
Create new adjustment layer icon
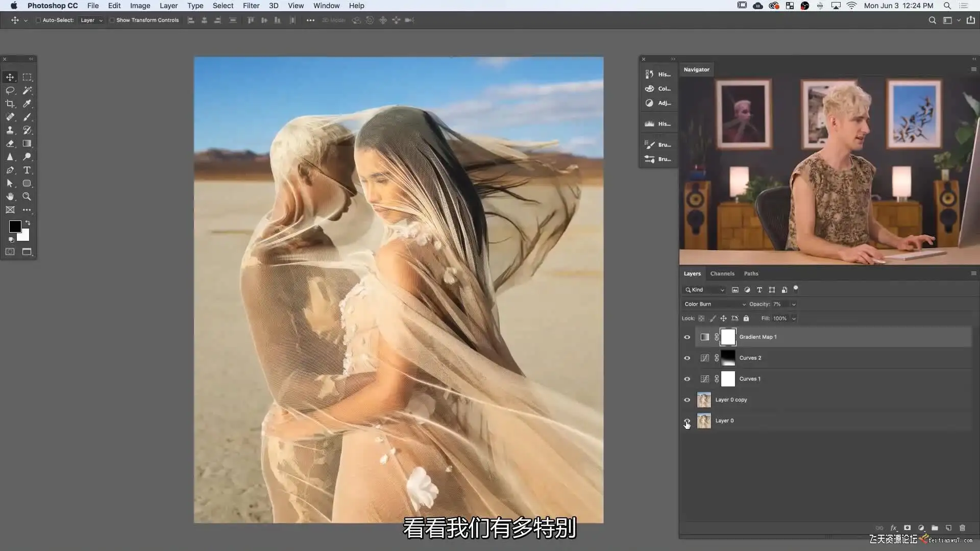point(921,528)
